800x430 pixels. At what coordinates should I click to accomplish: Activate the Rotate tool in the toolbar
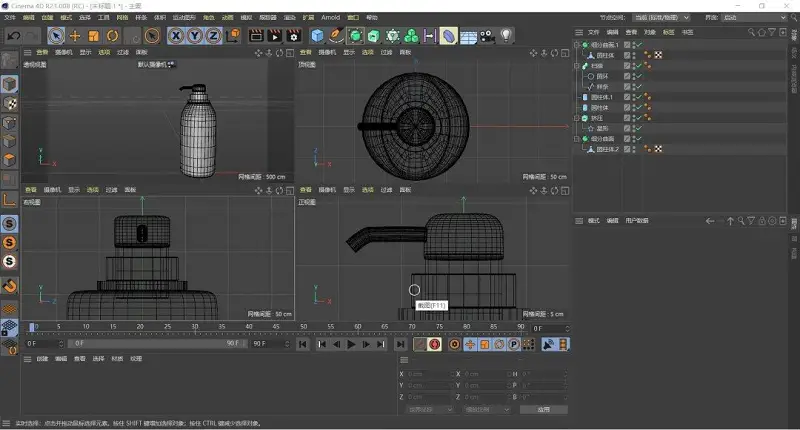[112, 36]
